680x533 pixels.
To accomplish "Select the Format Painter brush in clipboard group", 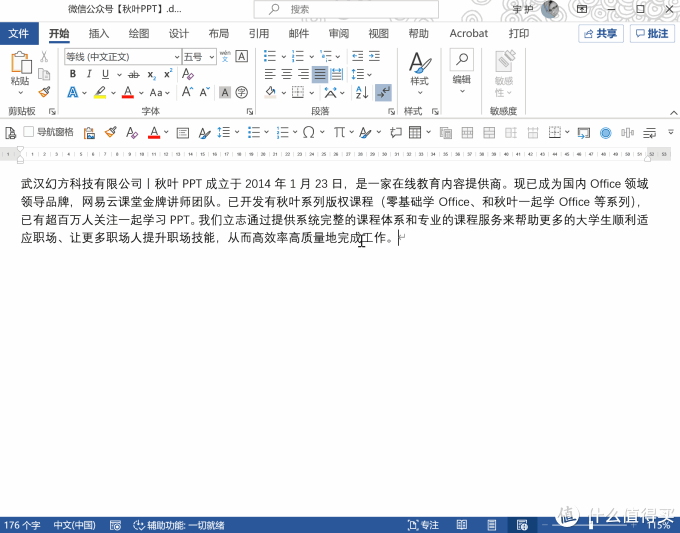I will pyautogui.click(x=44, y=92).
